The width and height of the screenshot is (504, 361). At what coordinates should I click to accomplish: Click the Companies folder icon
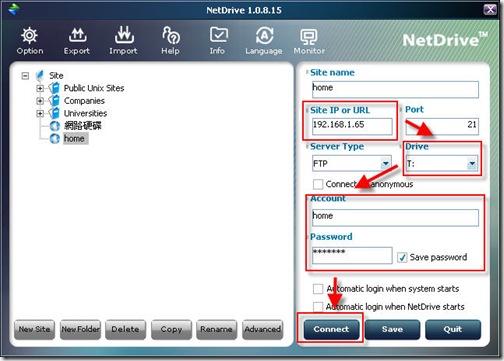pyautogui.click(x=54, y=101)
